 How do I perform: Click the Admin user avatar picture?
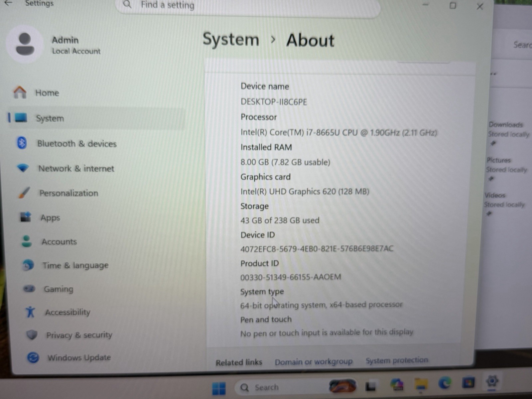click(x=25, y=44)
